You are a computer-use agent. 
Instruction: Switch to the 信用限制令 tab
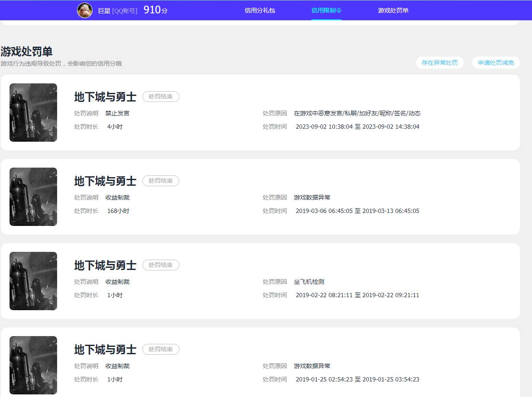pos(326,10)
